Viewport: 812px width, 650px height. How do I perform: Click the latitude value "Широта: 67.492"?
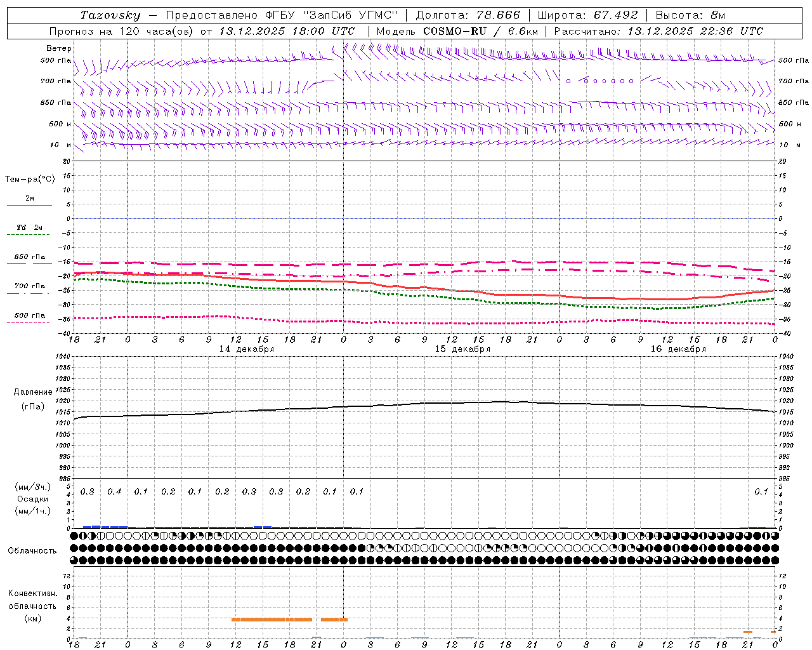[x=587, y=15]
